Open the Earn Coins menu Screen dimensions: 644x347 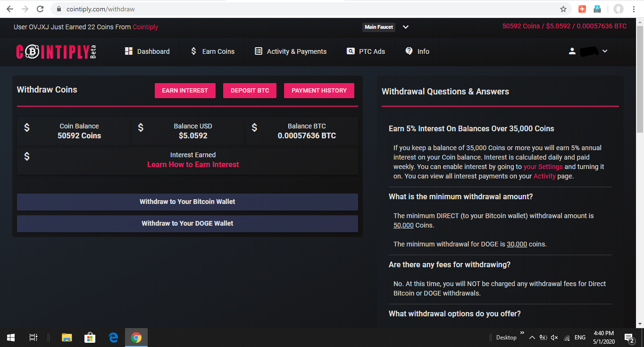(212, 51)
